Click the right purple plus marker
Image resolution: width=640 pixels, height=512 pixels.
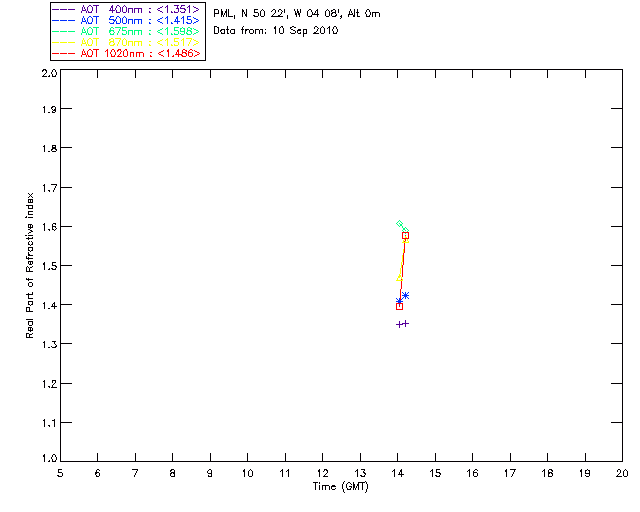[x=405, y=324]
